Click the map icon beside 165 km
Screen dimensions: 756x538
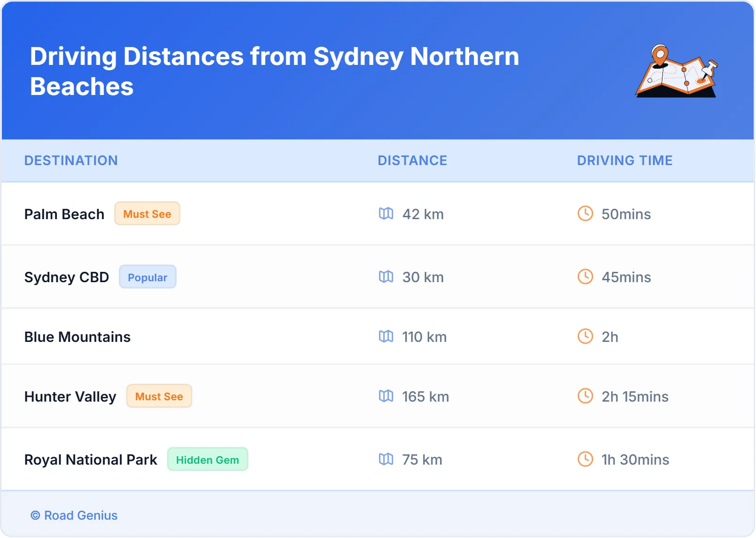[x=386, y=396]
